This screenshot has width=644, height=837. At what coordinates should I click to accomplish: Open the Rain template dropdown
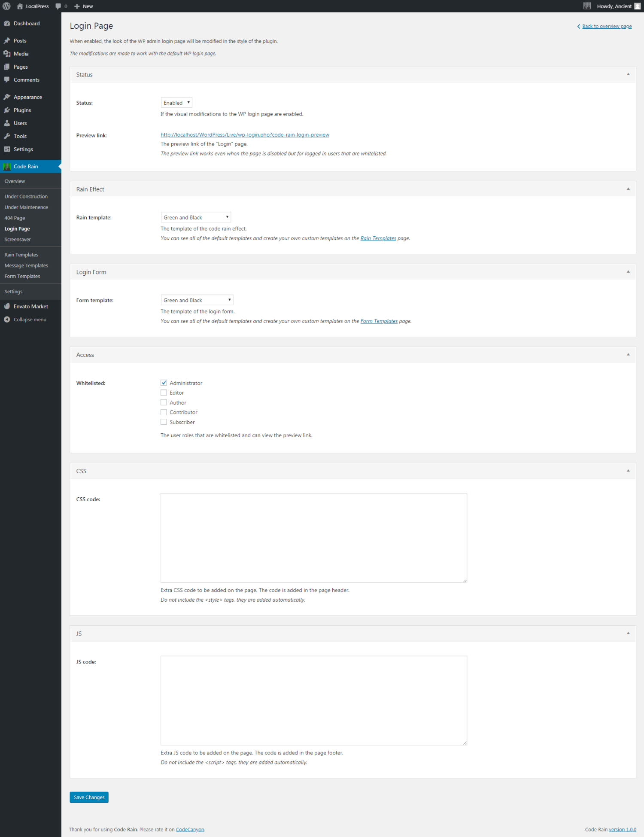pos(196,217)
